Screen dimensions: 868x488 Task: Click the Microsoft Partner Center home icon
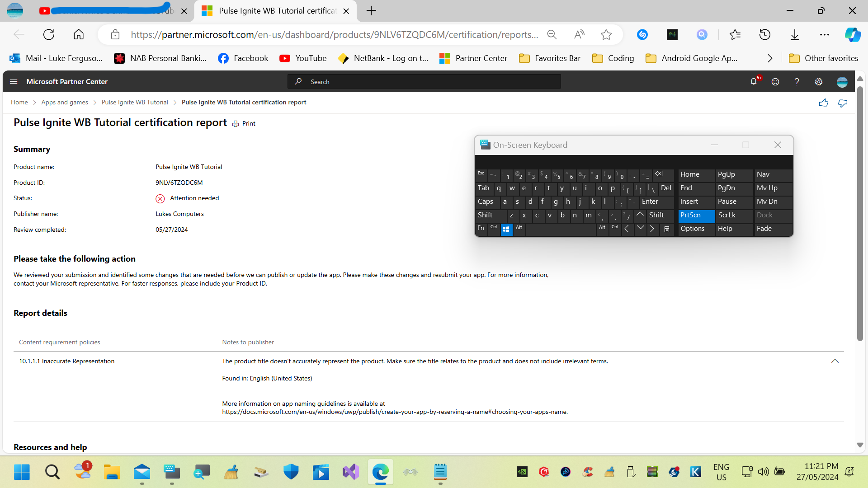[x=19, y=102]
